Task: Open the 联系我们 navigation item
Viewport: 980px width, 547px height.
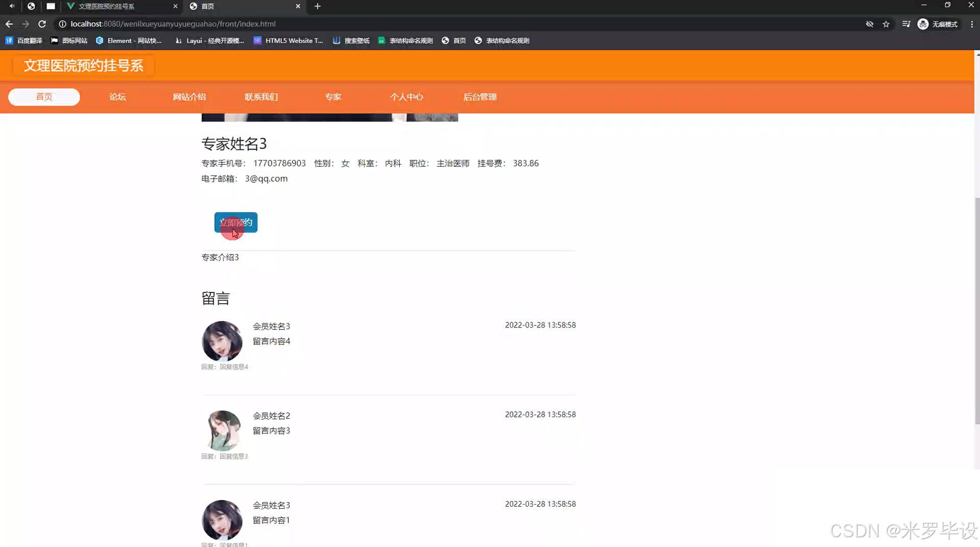Action: [261, 97]
